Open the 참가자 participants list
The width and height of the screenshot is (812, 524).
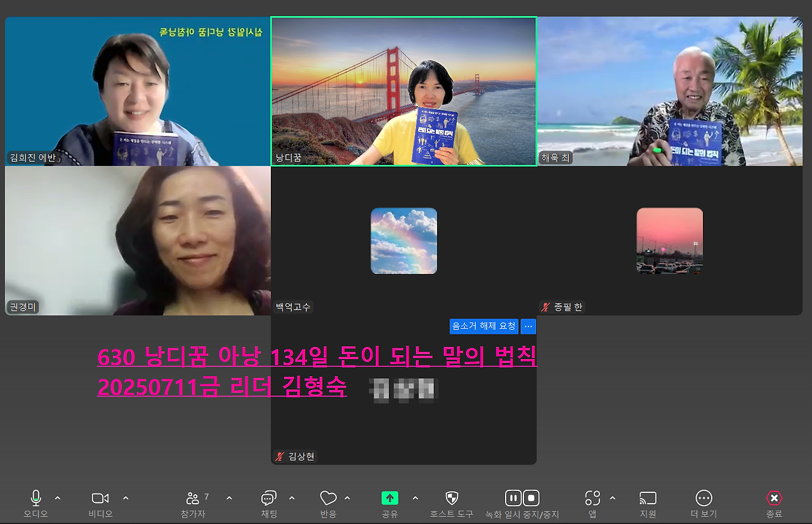pyautogui.click(x=193, y=497)
